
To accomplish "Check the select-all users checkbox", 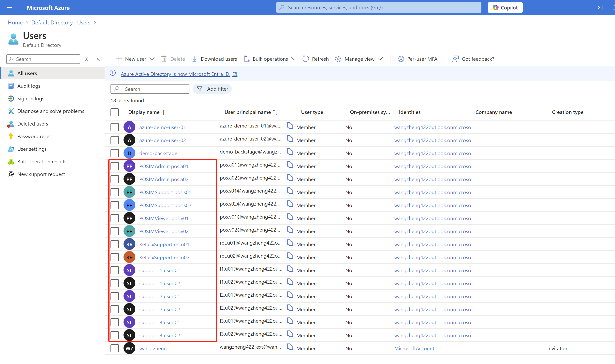I will coord(115,112).
